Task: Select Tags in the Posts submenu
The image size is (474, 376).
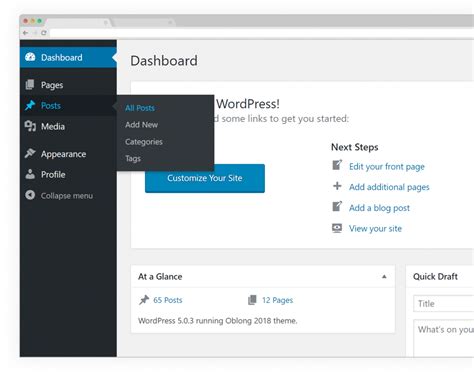Action: 133,159
